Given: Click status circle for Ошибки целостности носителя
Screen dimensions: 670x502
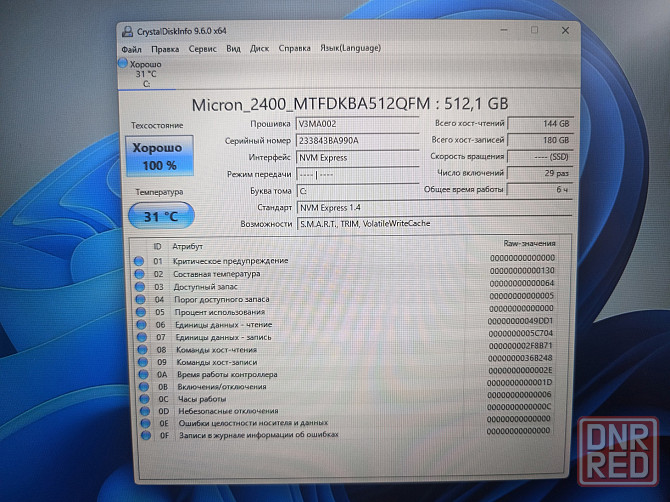Looking at the screenshot, I should (145, 423).
